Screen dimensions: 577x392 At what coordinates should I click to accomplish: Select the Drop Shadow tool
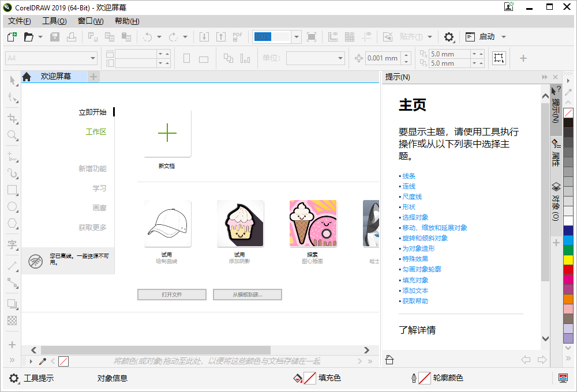tap(13, 304)
